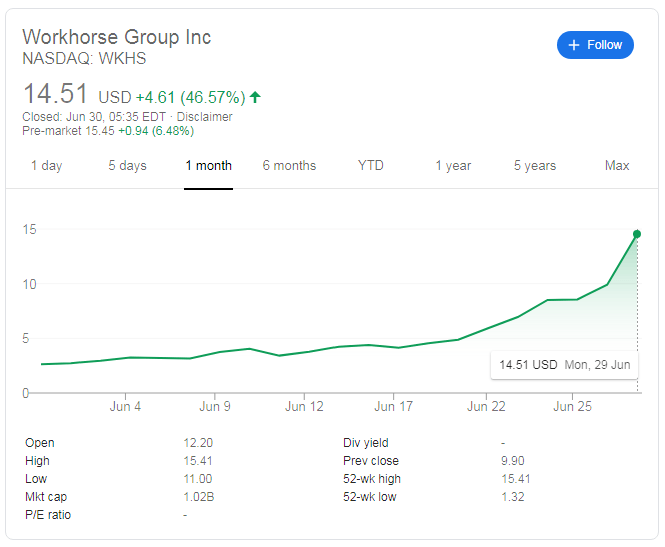Click the 52-wk low value 1.32
665x547 pixels.
click(512, 497)
